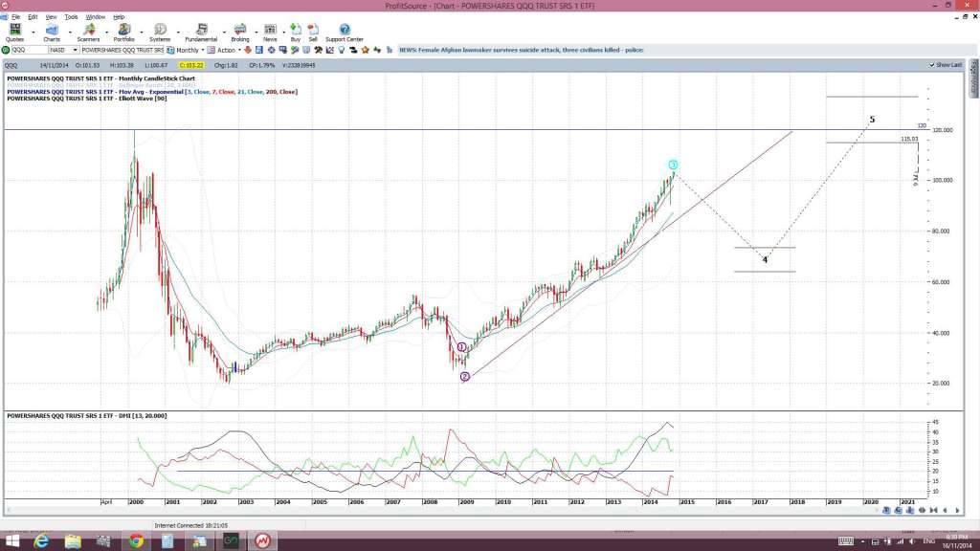The image size is (980, 551).
Task: Open the Edit menu
Action: (x=33, y=17)
